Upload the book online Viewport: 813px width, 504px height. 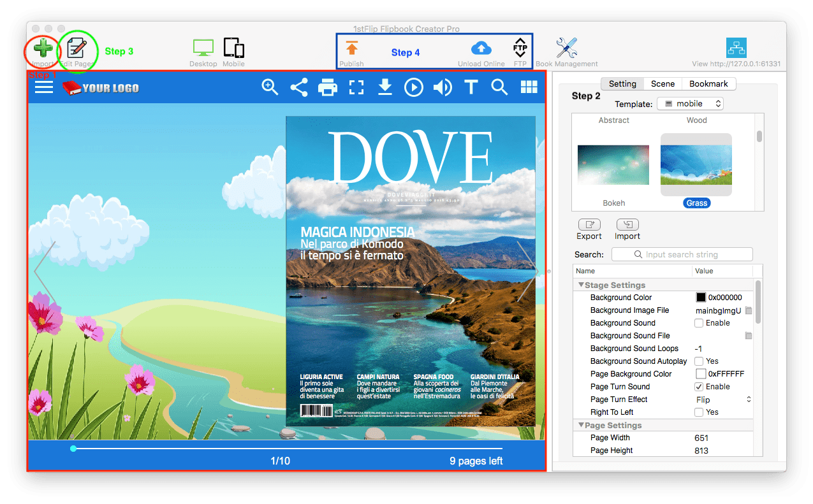pyautogui.click(x=481, y=50)
